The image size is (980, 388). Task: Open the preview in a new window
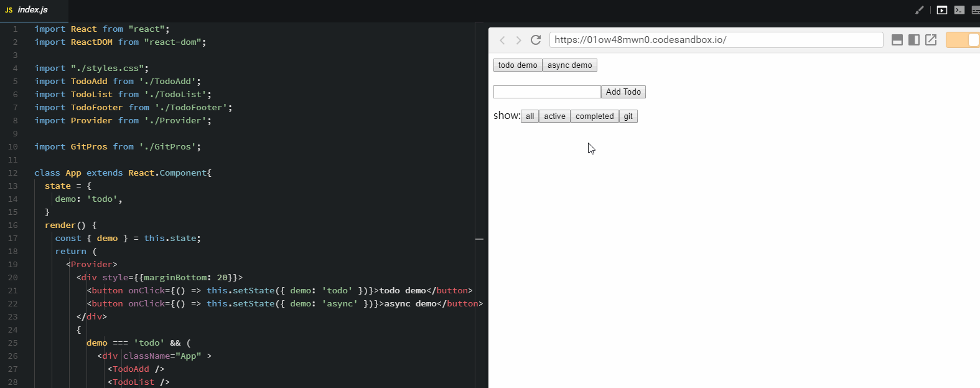[x=931, y=40]
